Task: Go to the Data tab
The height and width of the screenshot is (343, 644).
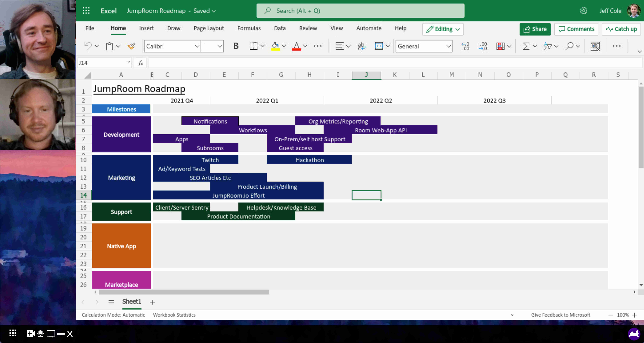Action: pyautogui.click(x=280, y=28)
